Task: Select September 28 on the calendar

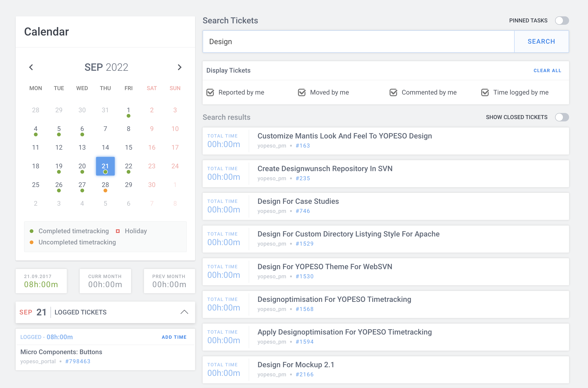Action: [x=105, y=185]
